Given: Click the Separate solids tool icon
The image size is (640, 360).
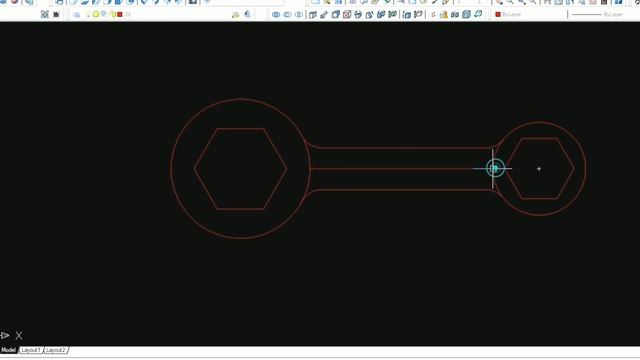Looking at the screenshot, I should pyautogui.click(x=455, y=15).
